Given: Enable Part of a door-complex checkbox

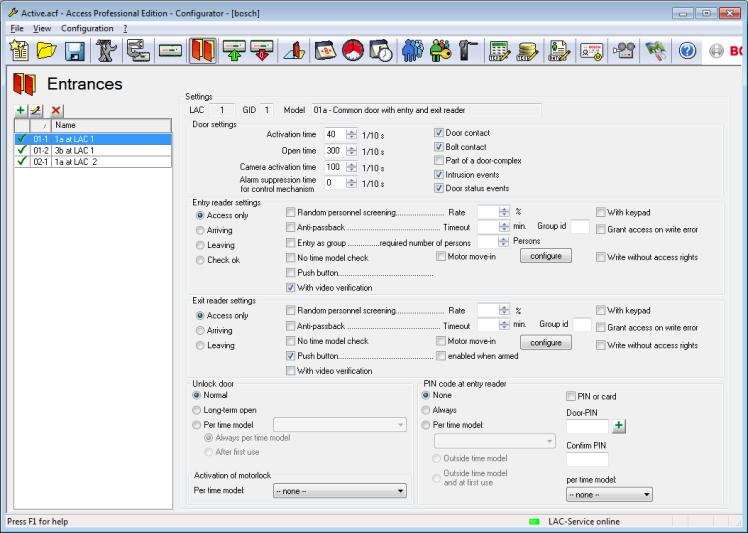Looking at the screenshot, I should click(439, 161).
